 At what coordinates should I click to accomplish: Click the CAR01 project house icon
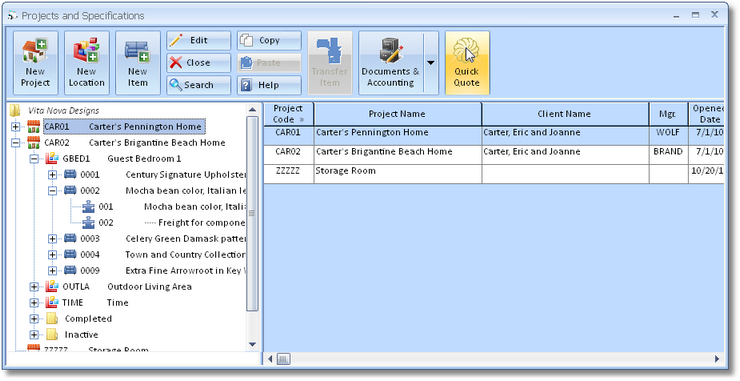click(34, 127)
